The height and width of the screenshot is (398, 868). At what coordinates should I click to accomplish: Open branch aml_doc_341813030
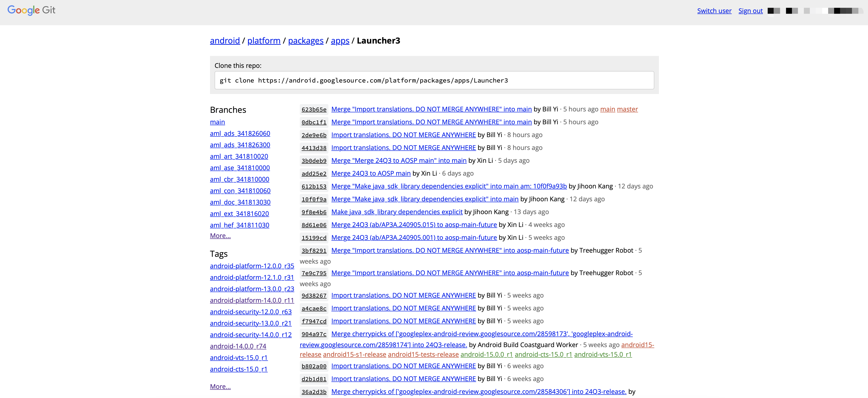(x=240, y=202)
